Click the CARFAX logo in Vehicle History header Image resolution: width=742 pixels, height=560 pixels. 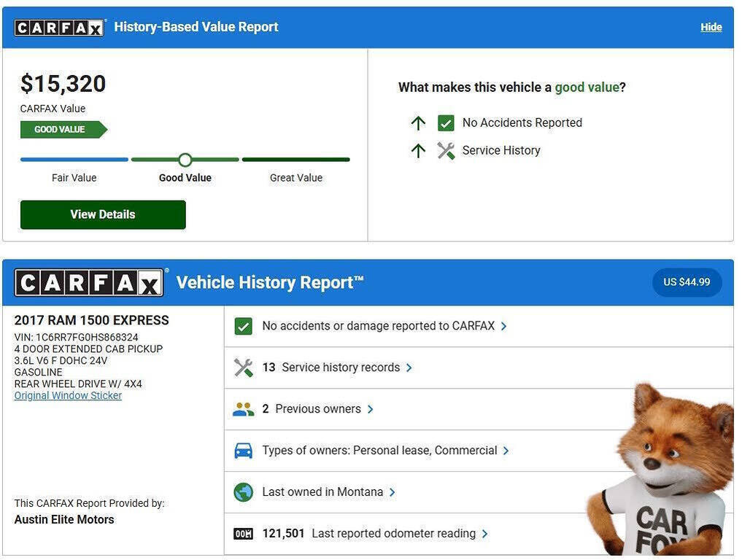tap(89, 283)
